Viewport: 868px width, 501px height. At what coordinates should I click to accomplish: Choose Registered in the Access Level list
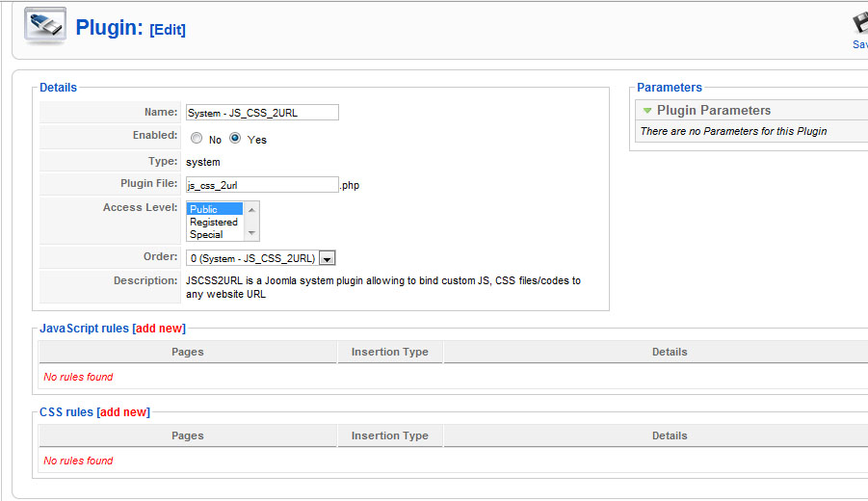click(x=215, y=222)
